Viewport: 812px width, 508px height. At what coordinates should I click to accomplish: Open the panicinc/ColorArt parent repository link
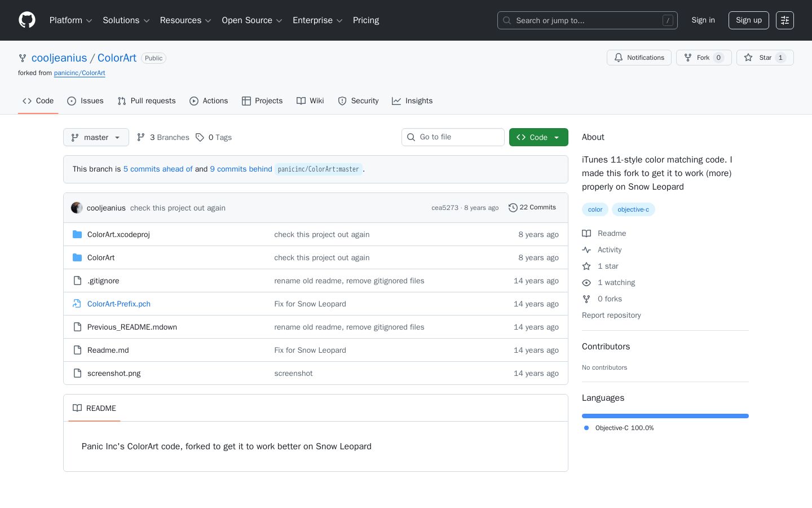tap(80, 73)
